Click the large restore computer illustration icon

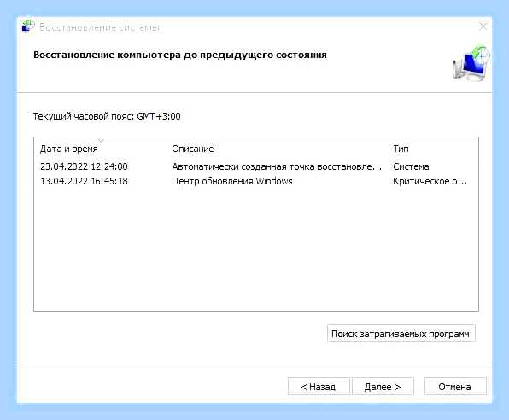[471, 63]
